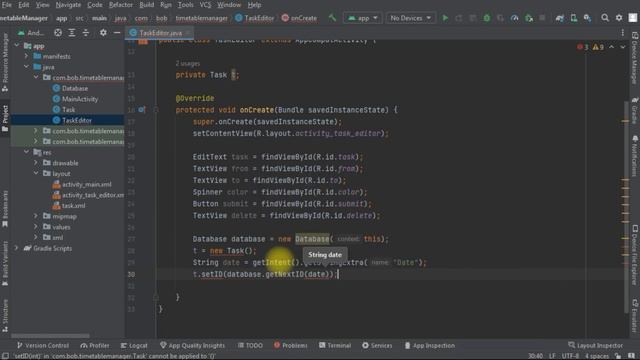Open the Services tool window
This screenshot has width=640, height=360.
click(377, 345)
